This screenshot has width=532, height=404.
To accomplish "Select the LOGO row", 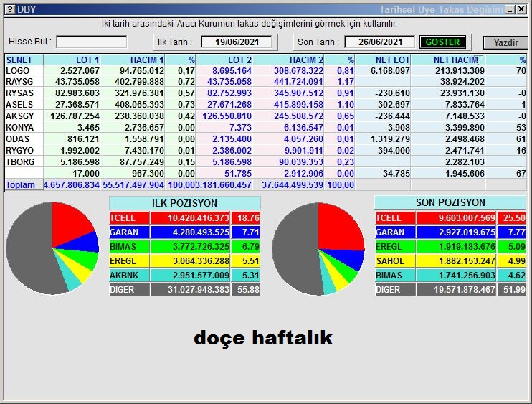I will (266, 70).
